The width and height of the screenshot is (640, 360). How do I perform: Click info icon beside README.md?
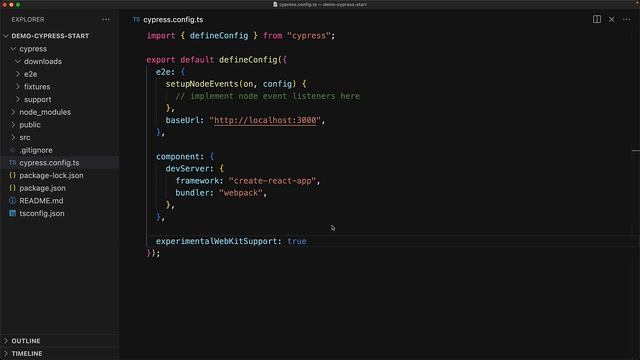[x=13, y=200]
